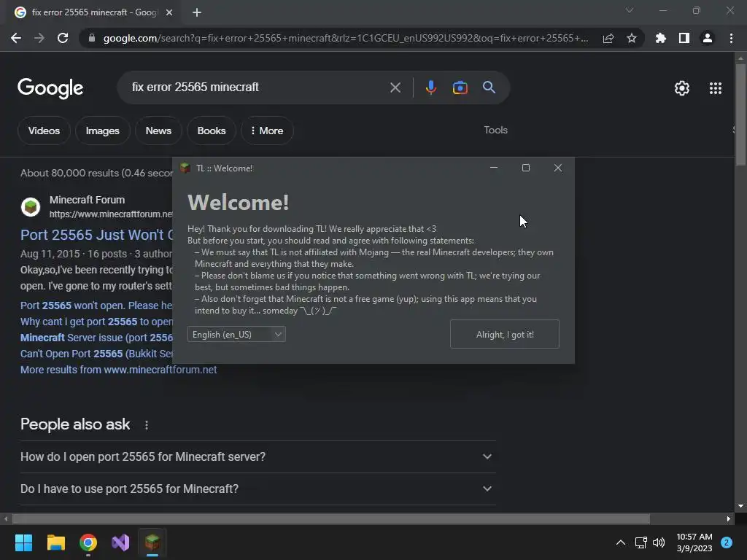
Task: Open Chrome three-dot menu
Action: point(731,38)
